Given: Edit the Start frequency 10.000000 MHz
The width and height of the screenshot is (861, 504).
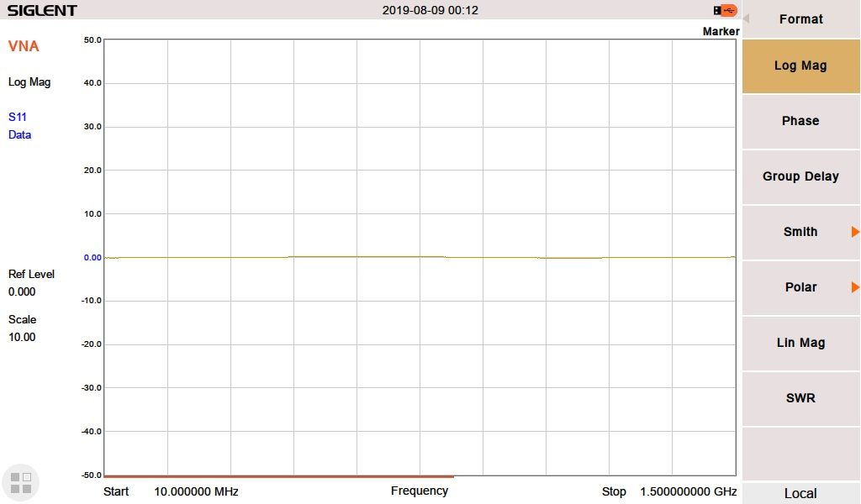Looking at the screenshot, I should [196, 491].
